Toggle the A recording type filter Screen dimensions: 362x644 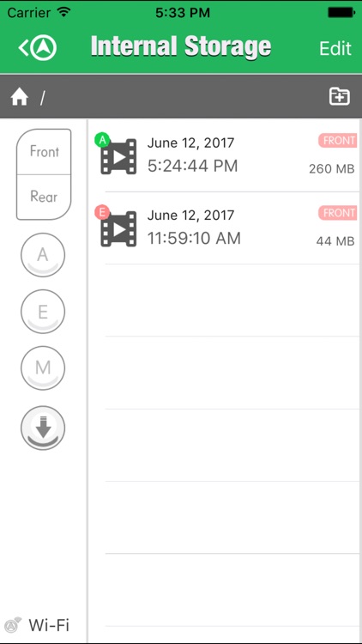tap(43, 255)
